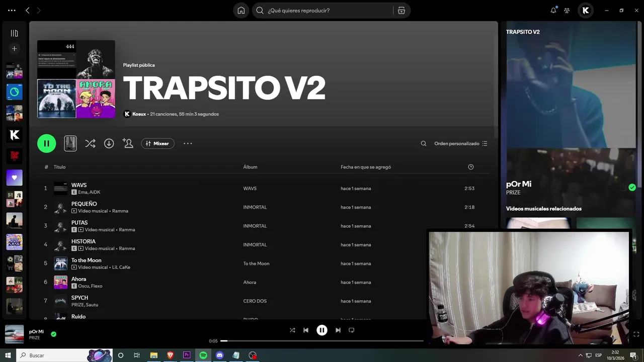Open Adobe Premiere Pro from taskbar

187,355
